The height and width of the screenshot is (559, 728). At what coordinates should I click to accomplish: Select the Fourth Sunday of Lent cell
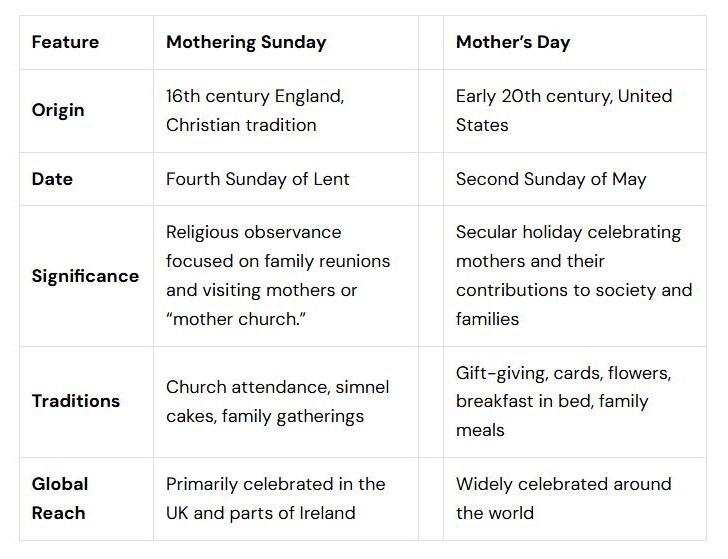tap(286, 179)
